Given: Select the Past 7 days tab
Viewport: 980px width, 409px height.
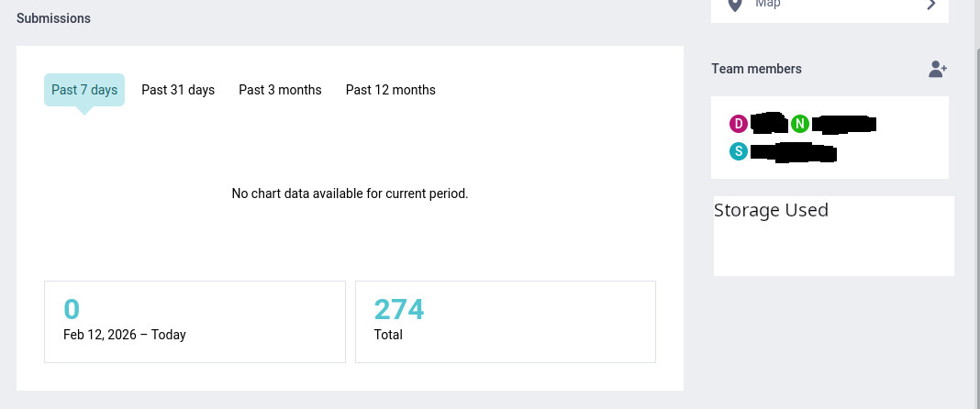Looking at the screenshot, I should (84, 90).
